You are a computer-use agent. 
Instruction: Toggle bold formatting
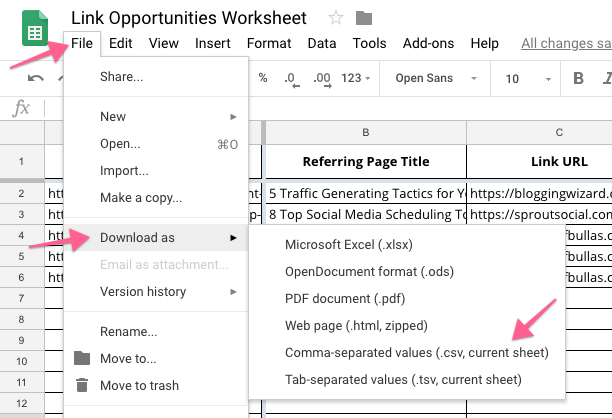pyautogui.click(x=578, y=78)
